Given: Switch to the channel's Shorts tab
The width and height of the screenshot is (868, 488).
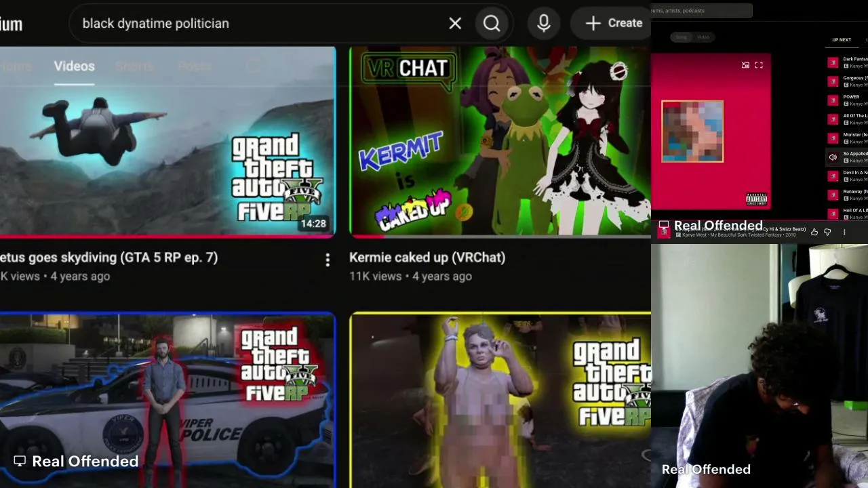Looking at the screenshot, I should [134, 66].
